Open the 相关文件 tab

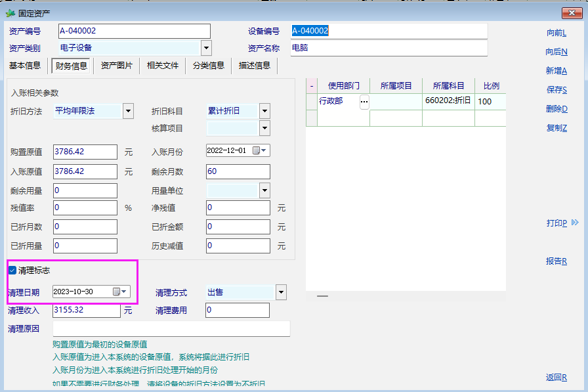[x=162, y=65]
